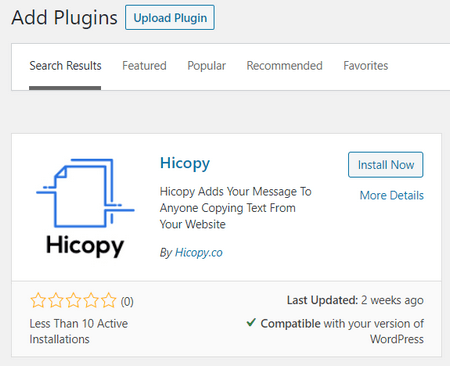
Task: Select the 'Last Updated: 2 weeks ago' text
Action: click(x=355, y=300)
